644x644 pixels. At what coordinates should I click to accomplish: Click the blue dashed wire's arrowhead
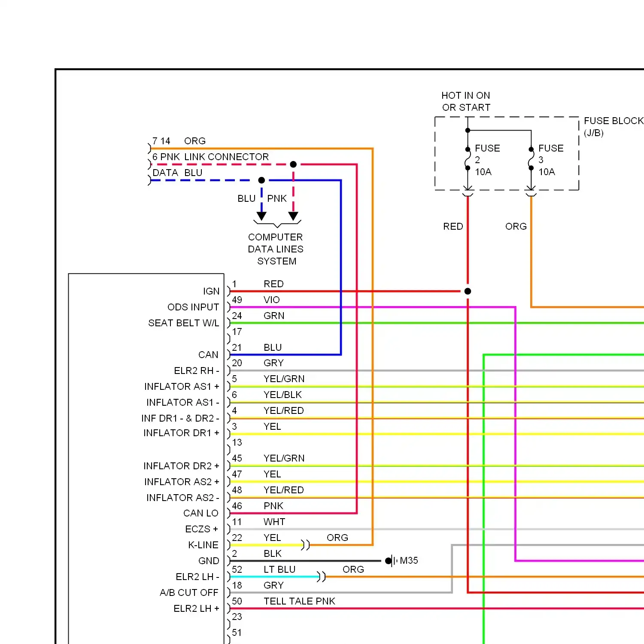pos(261,216)
